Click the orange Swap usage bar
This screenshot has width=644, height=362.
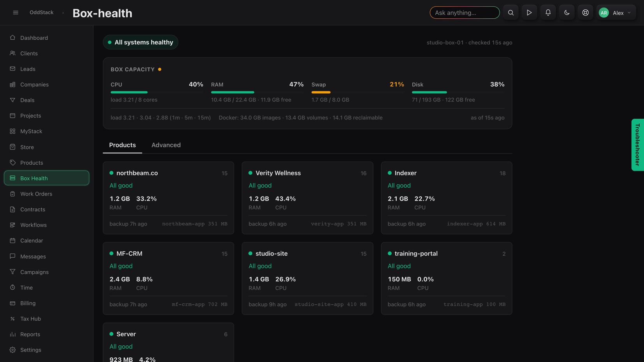[321, 92]
